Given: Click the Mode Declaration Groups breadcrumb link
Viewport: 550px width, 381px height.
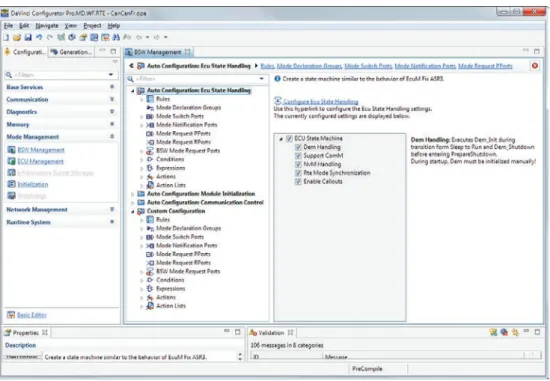Looking at the screenshot, I should (x=309, y=66).
